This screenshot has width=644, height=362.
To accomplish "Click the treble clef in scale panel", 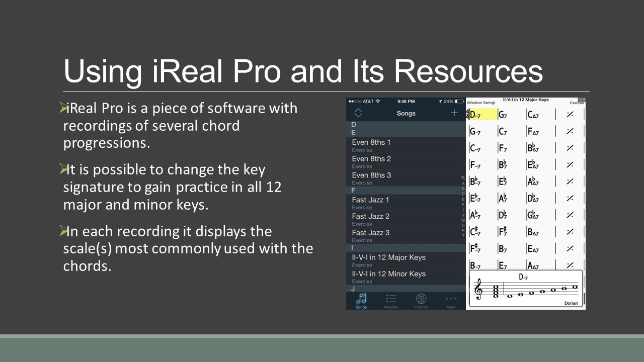I will 479,290.
